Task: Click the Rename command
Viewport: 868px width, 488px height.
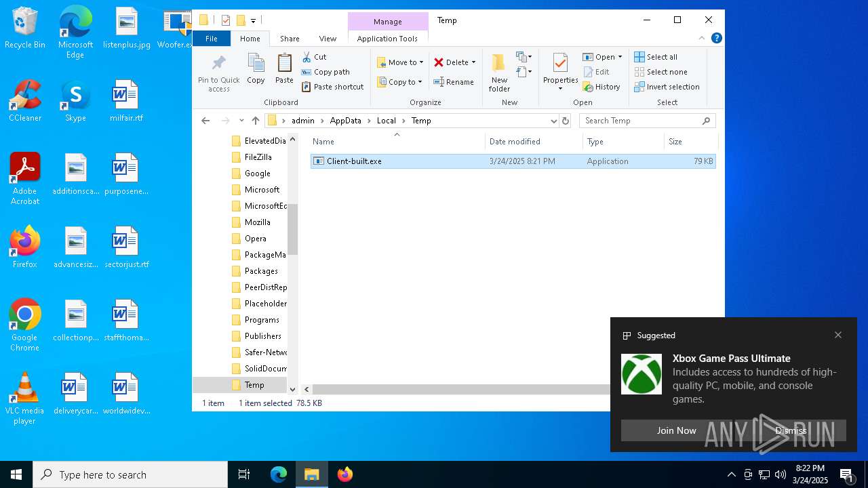Action: pos(454,82)
